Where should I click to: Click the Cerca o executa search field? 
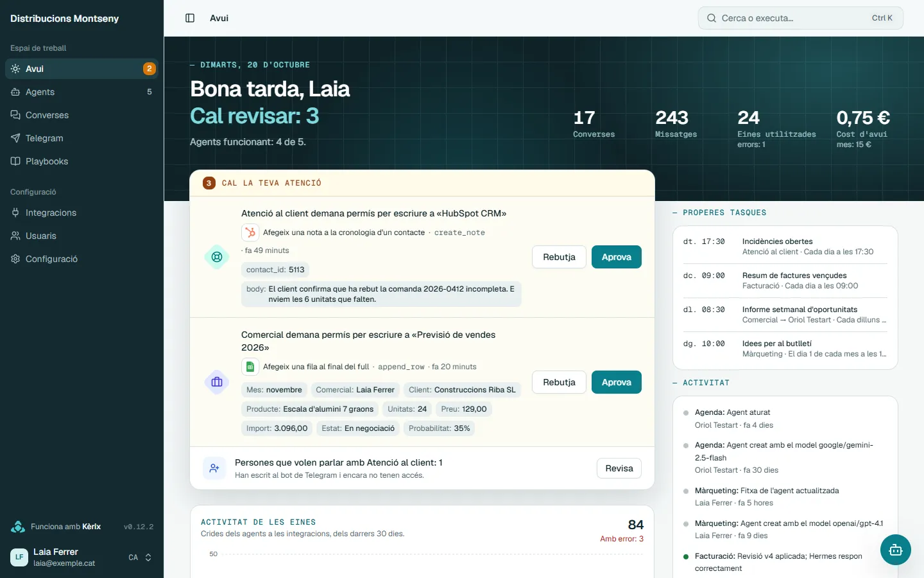[x=800, y=18]
